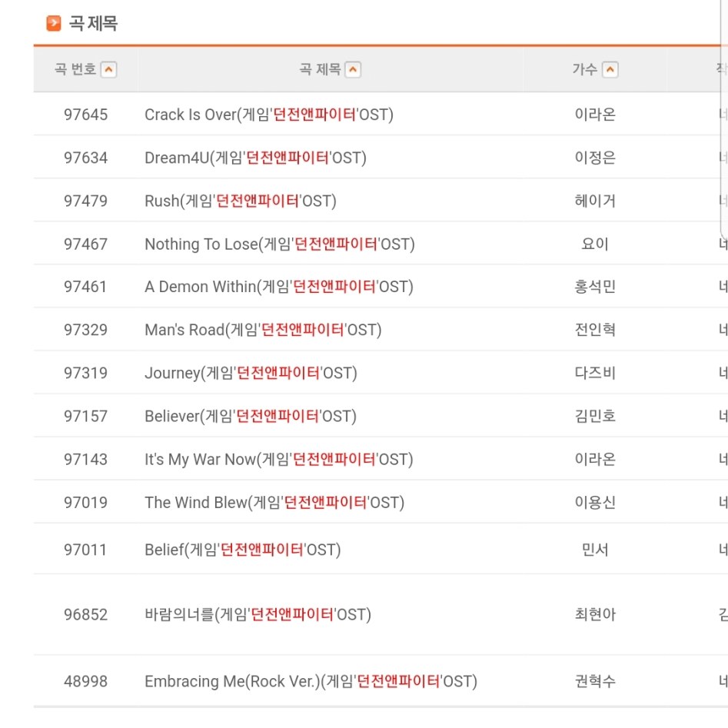
Task: Select the It's My War Now title
Action: tap(278, 460)
